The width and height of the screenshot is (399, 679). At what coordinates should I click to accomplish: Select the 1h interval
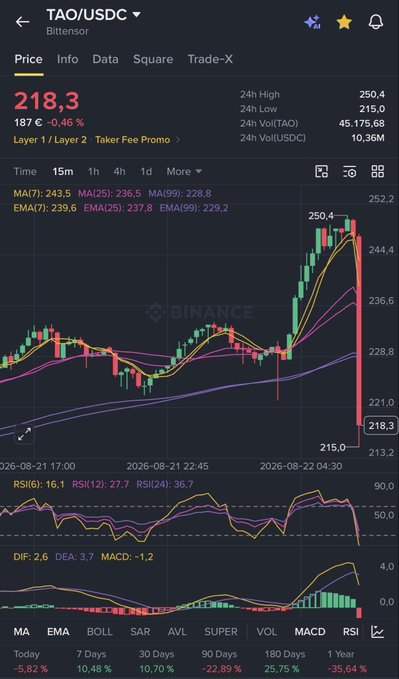[x=94, y=171]
